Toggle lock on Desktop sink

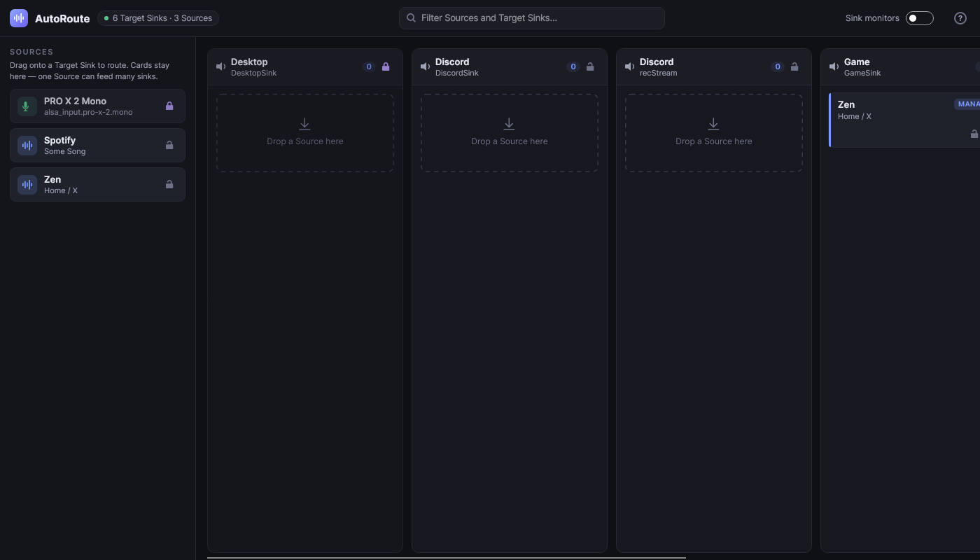point(386,67)
